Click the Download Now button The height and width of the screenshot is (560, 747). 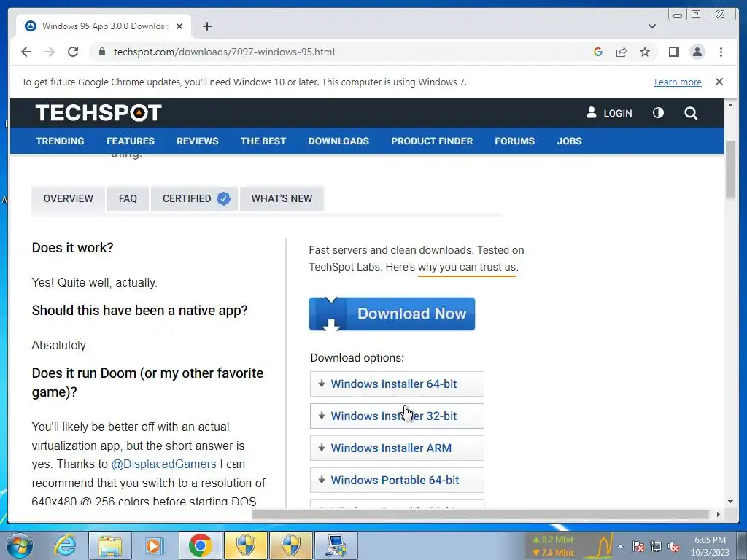[x=392, y=314]
